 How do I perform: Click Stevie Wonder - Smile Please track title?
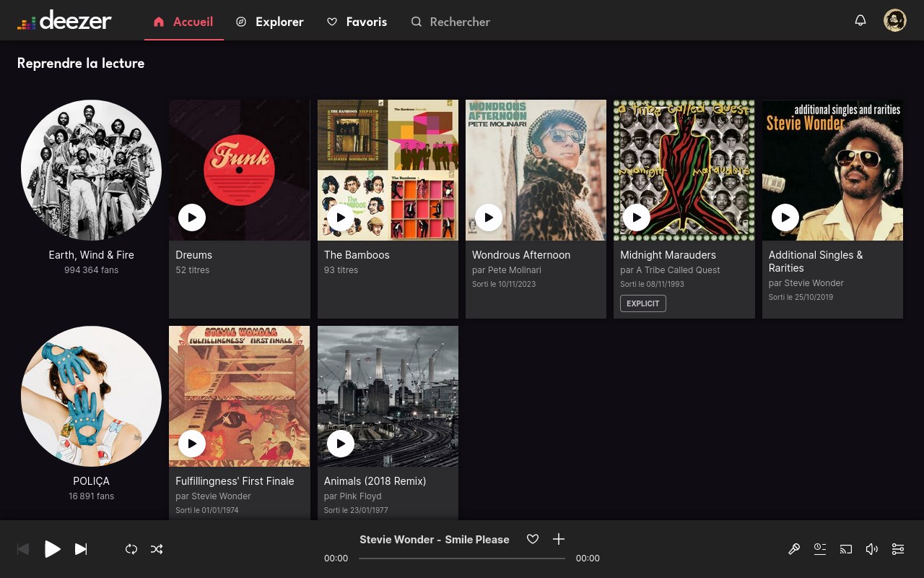[435, 540]
